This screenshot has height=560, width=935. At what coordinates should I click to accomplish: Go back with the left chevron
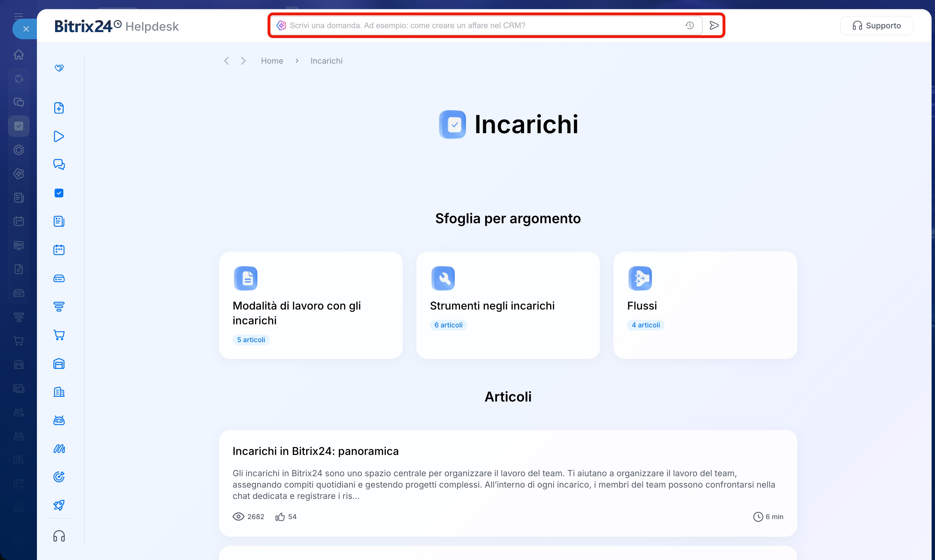coord(226,61)
